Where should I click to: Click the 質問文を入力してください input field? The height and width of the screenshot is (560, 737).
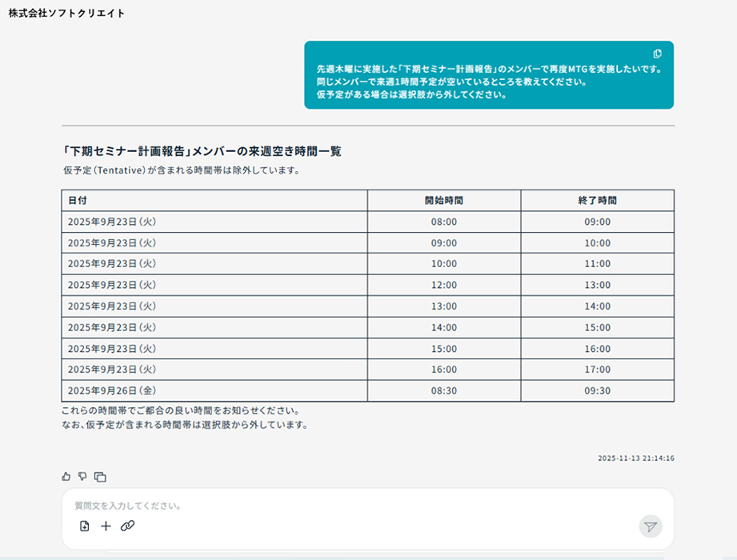[x=320, y=505]
